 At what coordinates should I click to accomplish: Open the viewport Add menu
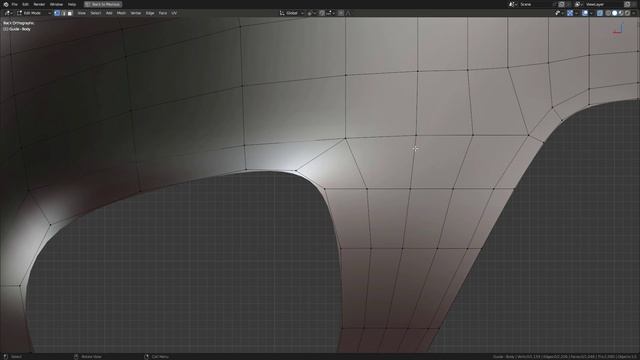pos(109,13)
